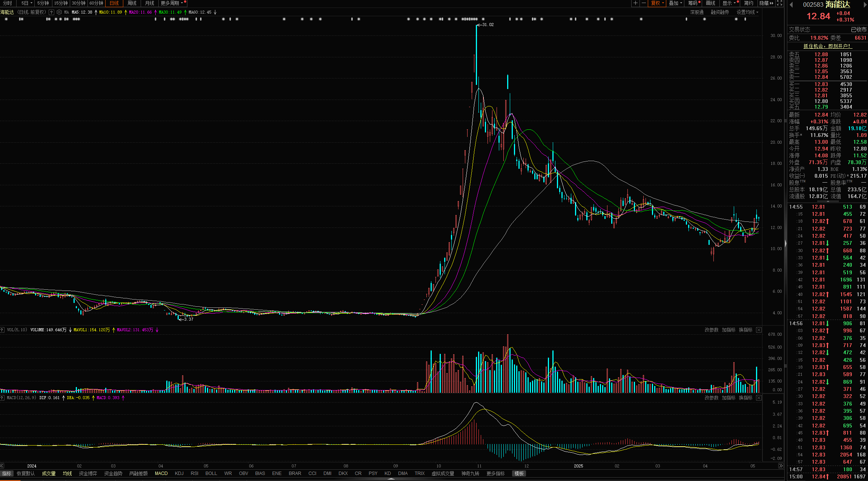This screenshot has width=868, height=481.
Task: Enable KDJ indicator
Action: (179, 473)
